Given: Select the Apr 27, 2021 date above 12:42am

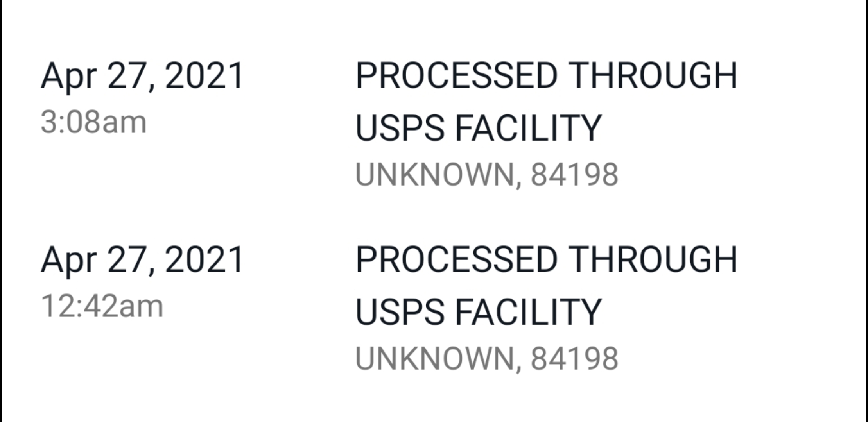Looking at the screenshot, I should (142, 260).
